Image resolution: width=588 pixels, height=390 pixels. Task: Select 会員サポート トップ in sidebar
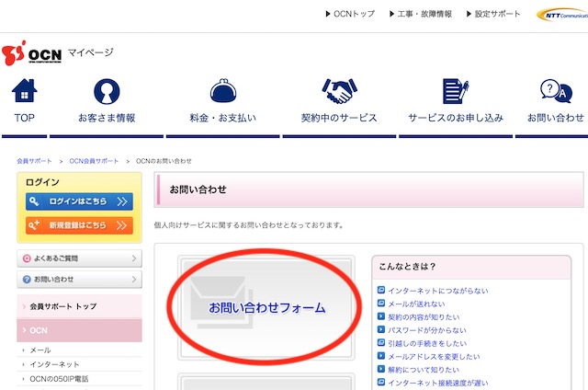click(x=79, y=306)
